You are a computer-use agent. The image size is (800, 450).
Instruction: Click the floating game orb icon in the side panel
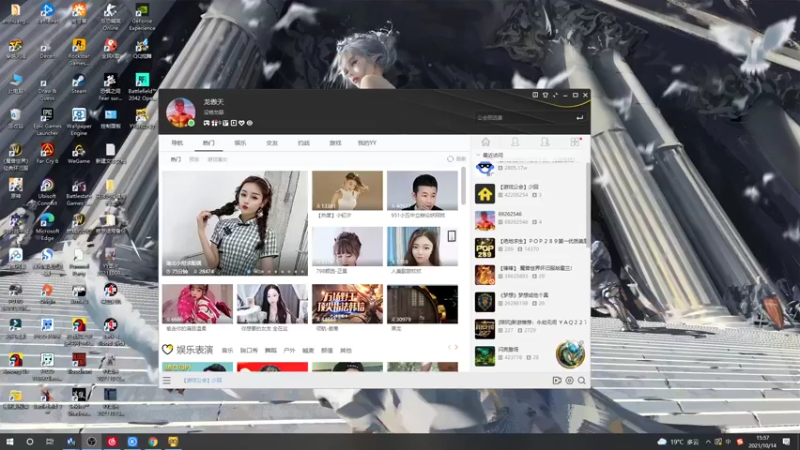[570, 354]
